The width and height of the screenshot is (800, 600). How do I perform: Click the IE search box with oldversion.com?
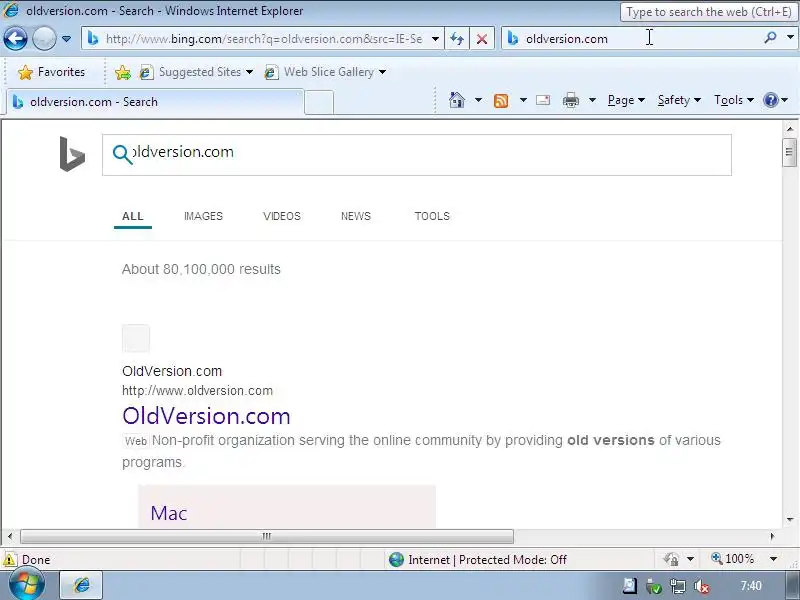click(633, 39)
